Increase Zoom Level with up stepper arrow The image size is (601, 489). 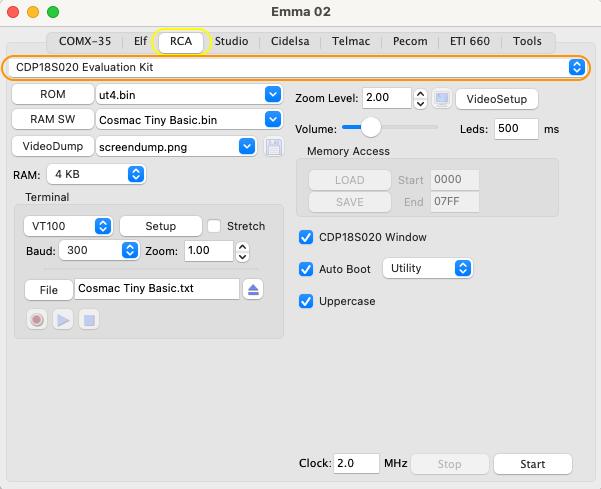[420, 94]
